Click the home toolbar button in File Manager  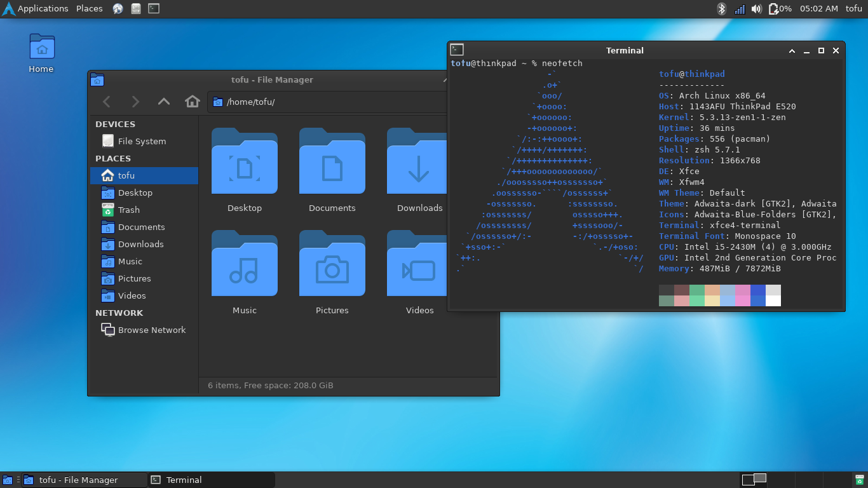click(193, 102)
